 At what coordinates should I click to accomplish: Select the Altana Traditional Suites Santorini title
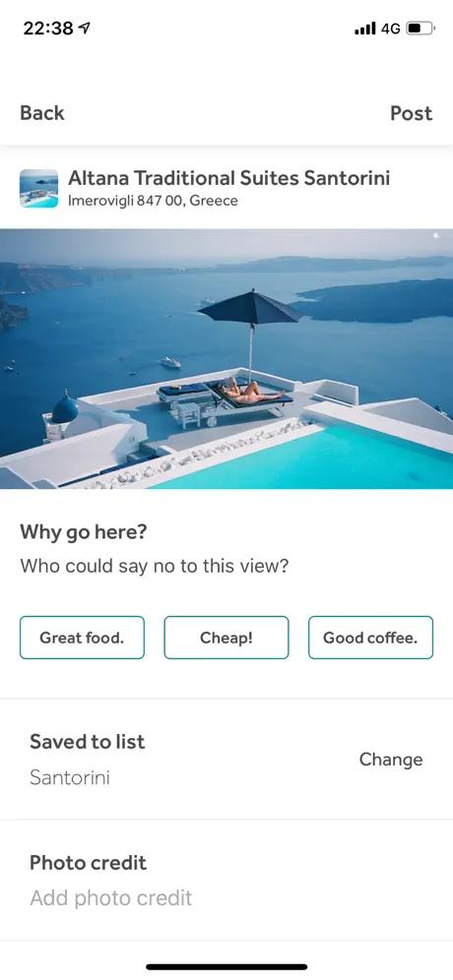[x=229, y=178]
